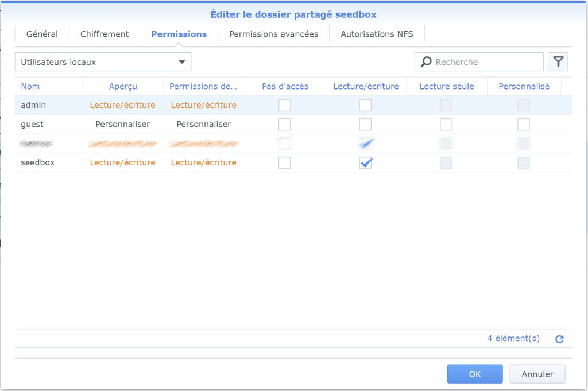Switch to the Général tab
The image size is (588, 391).
coord(42,34)
